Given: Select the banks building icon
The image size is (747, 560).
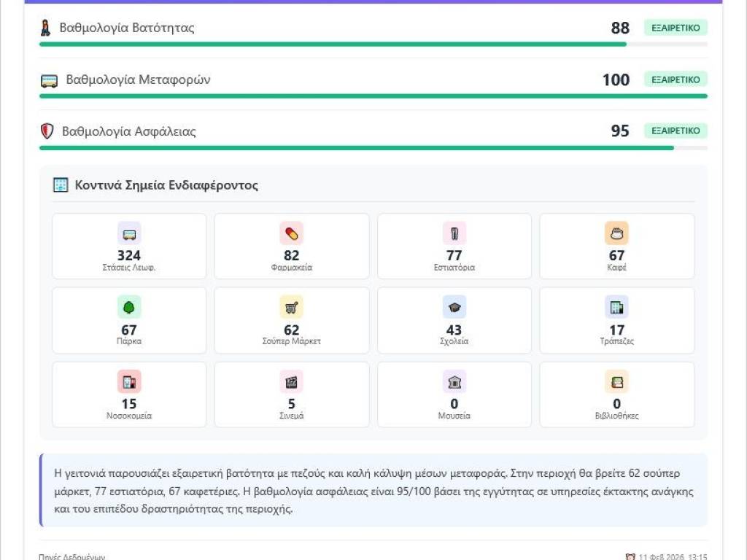Looking at the screenshot, I should [x=616, y=308].
